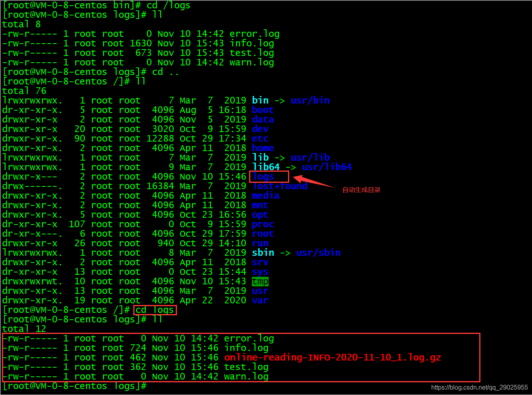
Task: Click 'test.log' with size 362
Action: coord(246,367)
